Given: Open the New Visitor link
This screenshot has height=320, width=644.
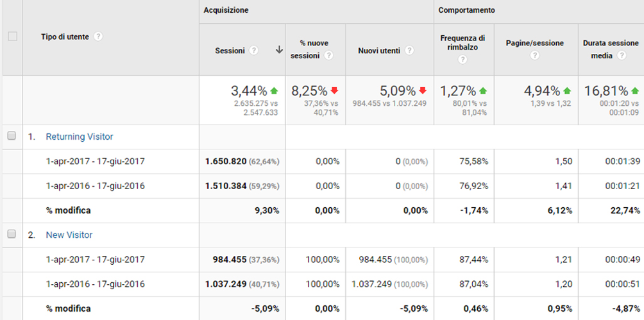Looking at the screenshot, I should click(69, 235).
